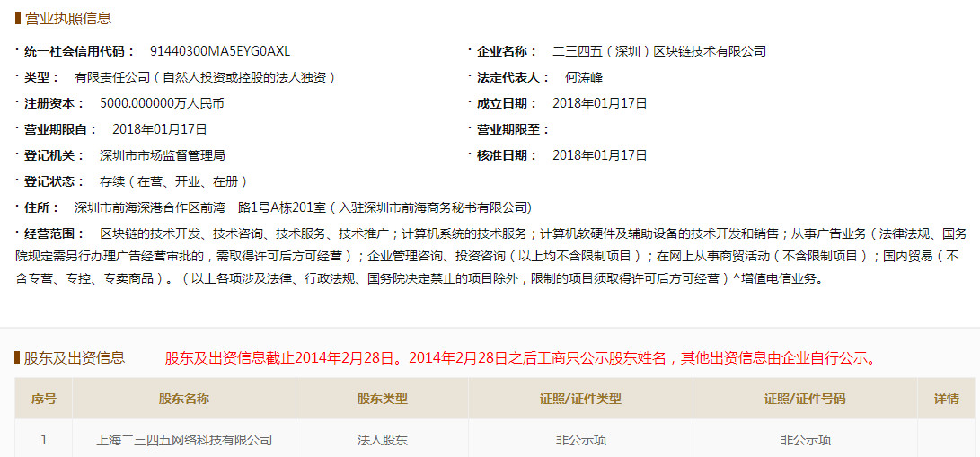Click the 股东类型 column header
Viewport: 980px width, 457px height.
point(382,399)
